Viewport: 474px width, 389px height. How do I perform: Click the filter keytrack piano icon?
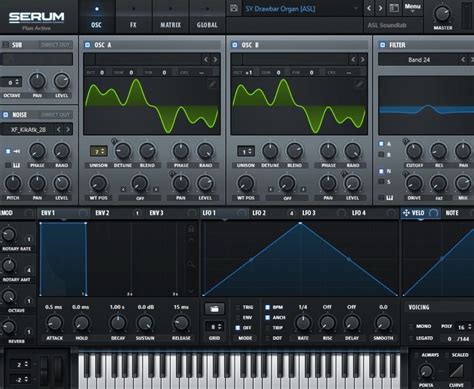(x=389, y=198)
